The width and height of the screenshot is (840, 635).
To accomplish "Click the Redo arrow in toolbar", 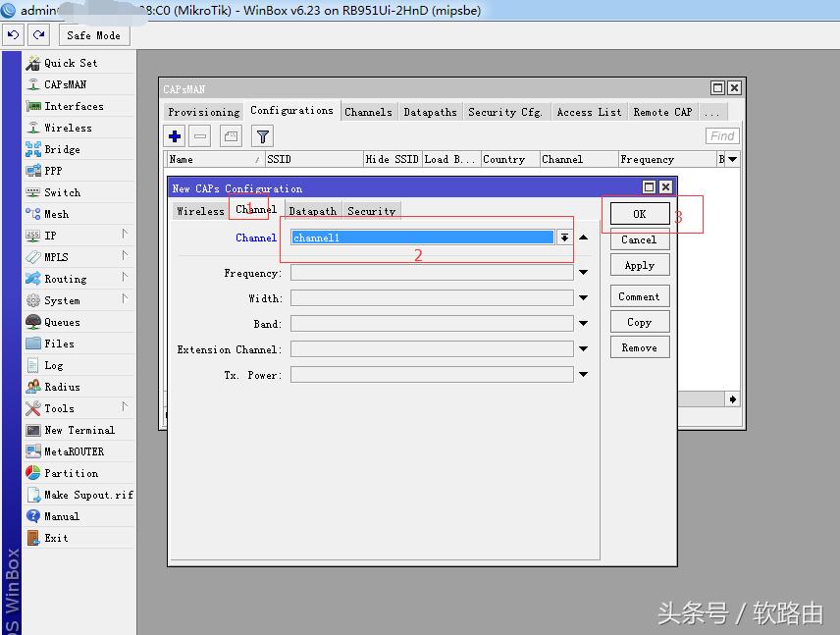I will [x=38, y=34].
